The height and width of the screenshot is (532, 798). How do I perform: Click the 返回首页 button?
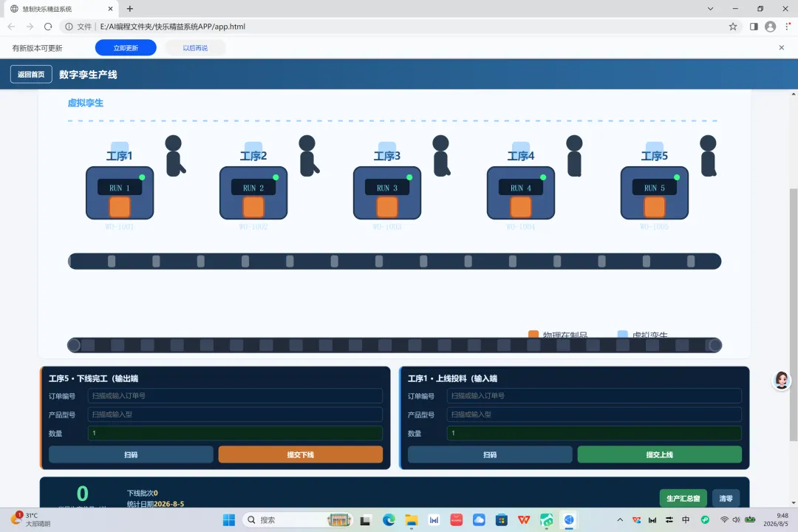[x=31, y=75]
